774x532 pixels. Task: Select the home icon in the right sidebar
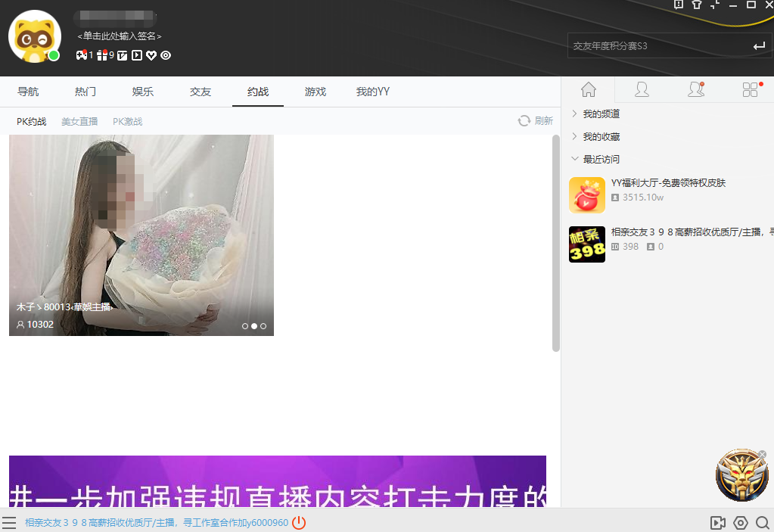pos(588,89)
